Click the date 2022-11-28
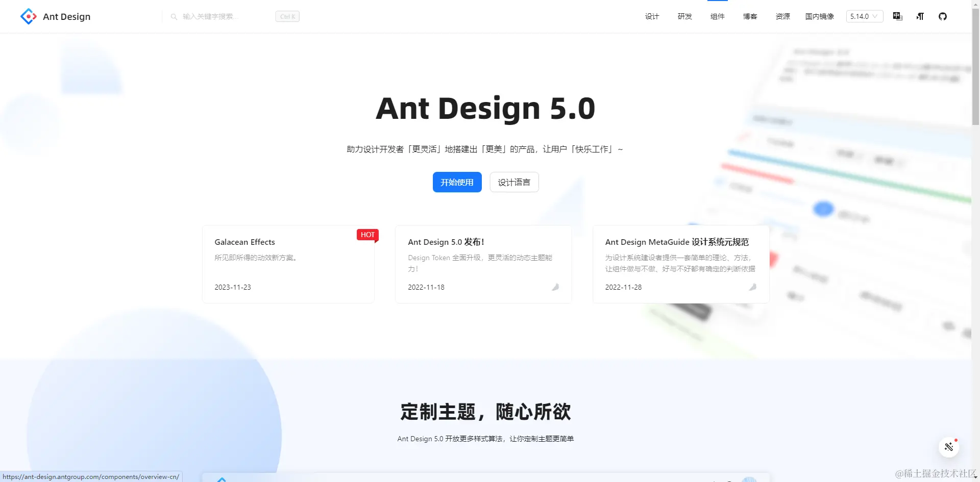Screen dimensions: 980x482 (623, 287)
